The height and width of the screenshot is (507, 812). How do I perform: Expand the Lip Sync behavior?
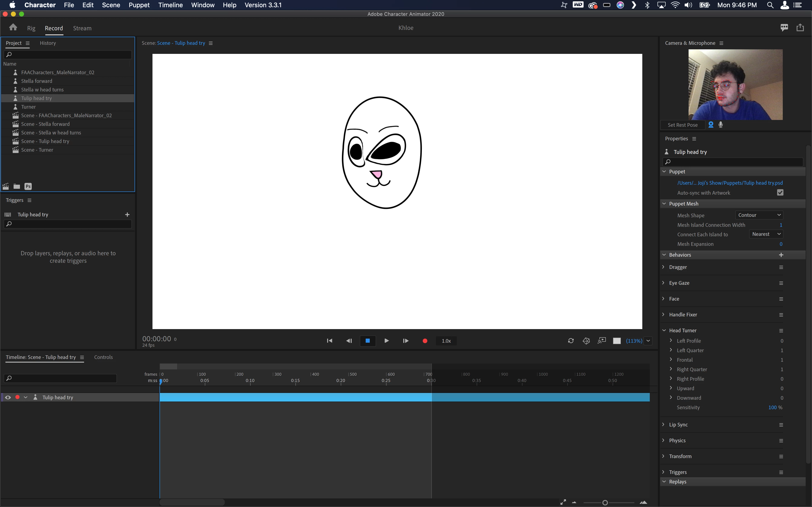click(x=663, y=425)
